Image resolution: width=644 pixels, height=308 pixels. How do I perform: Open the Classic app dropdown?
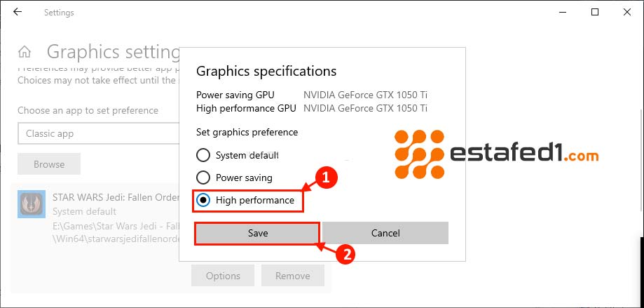click(98, 133)
